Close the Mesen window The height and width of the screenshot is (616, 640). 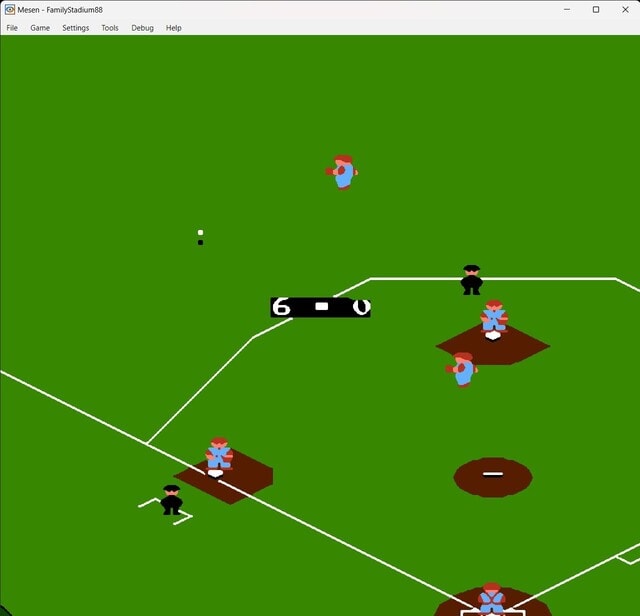coord(625,9)
